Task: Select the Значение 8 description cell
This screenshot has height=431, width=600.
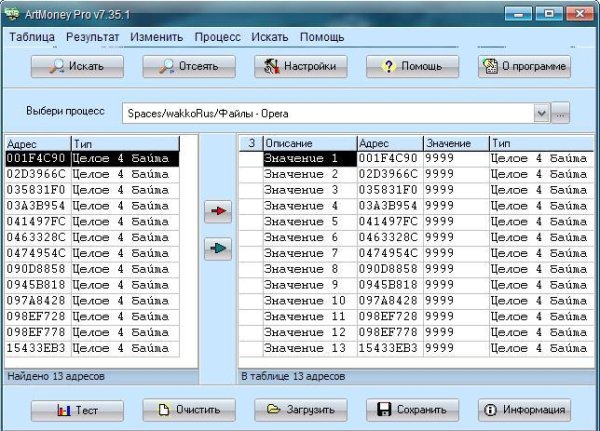Action: 310,269
